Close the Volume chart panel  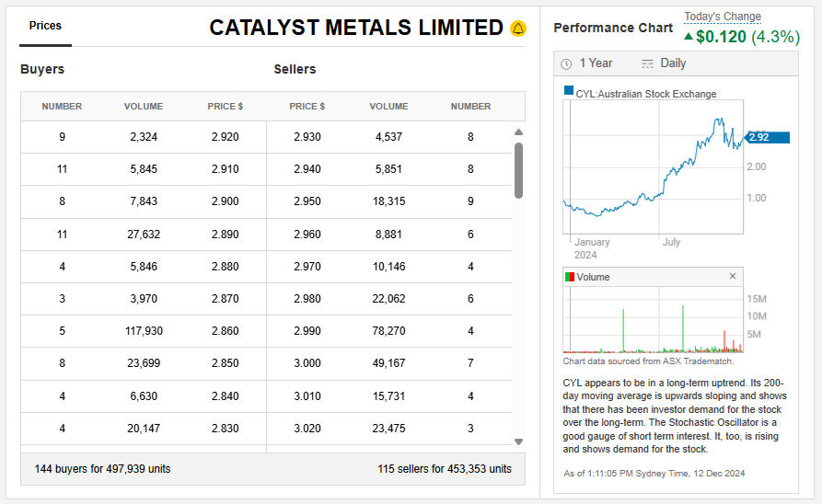733,276
